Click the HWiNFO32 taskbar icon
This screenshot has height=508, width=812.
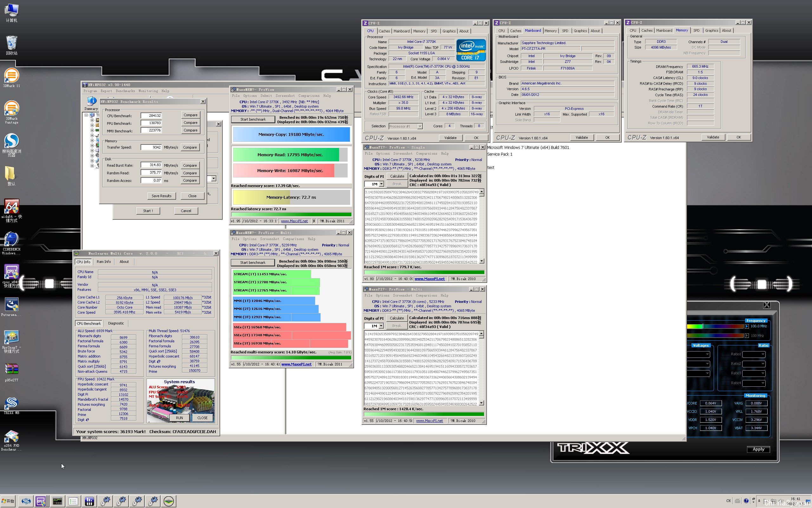point(89,501)
